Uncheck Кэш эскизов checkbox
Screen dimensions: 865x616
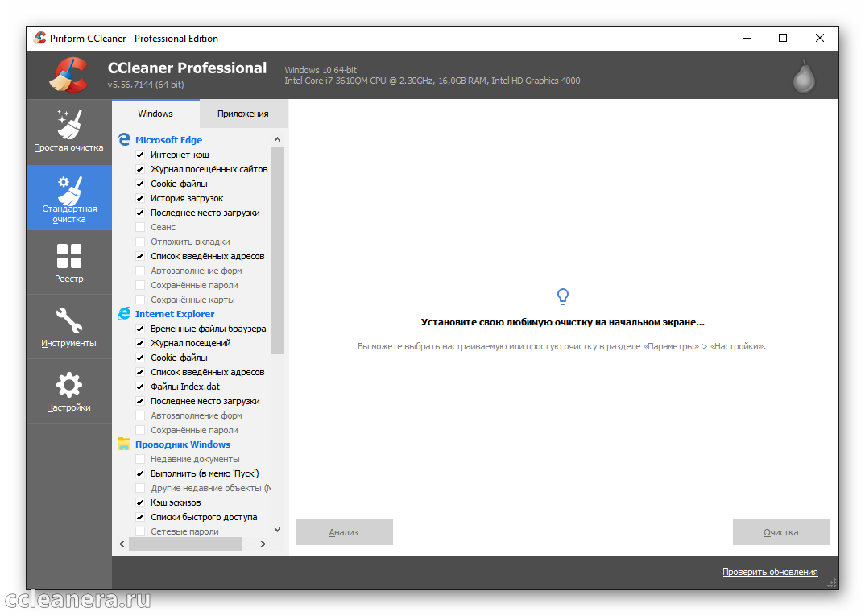tap(140, 502)
